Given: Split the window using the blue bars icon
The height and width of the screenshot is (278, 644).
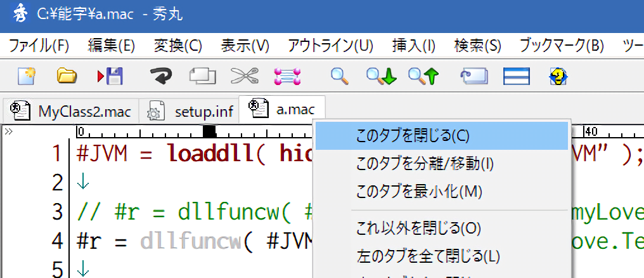Looking at the screenshot, I should 516,77.
